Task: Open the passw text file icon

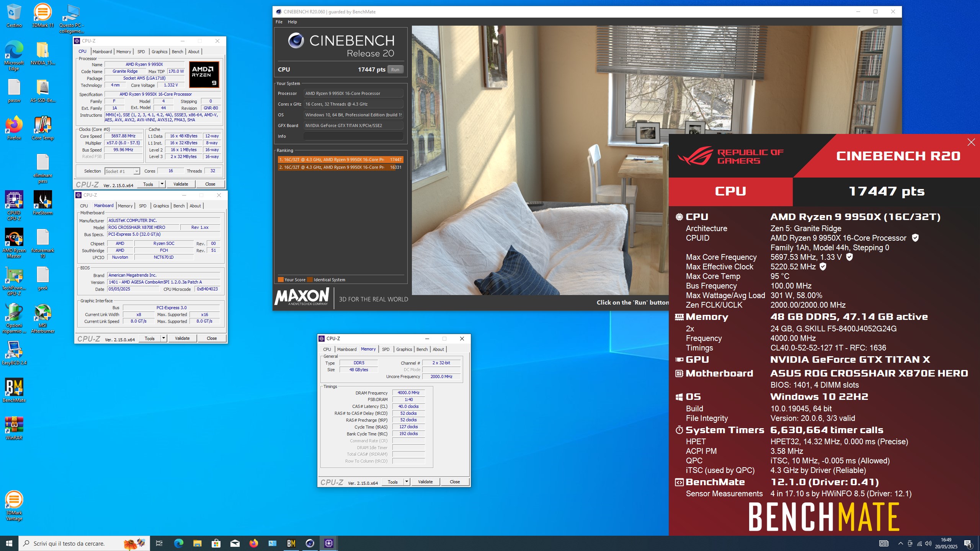Action: (14, 91)
